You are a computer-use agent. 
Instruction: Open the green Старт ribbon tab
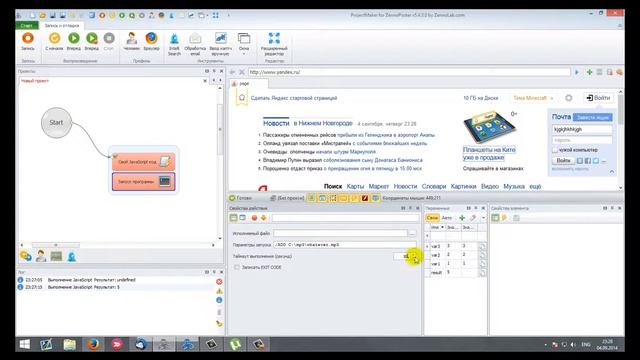[x=27, y=25]
